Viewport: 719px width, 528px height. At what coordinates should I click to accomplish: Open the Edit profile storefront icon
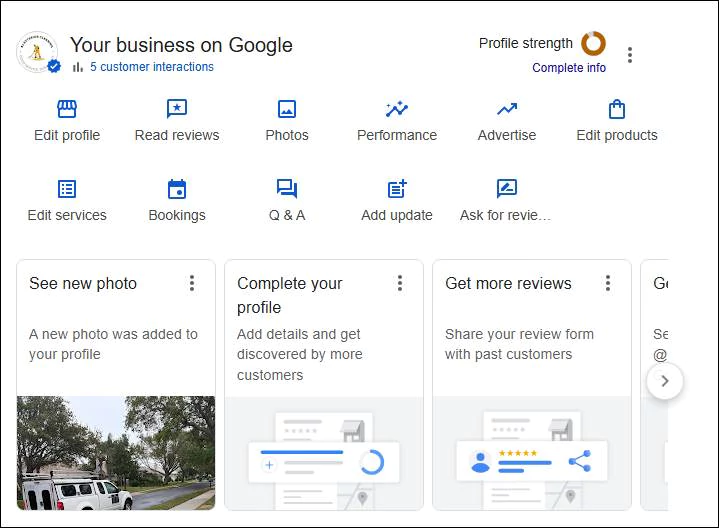67,109
